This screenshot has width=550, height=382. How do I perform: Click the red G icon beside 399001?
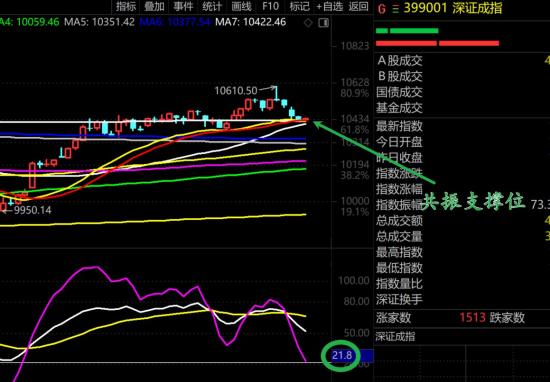click(x=382, y=8)
